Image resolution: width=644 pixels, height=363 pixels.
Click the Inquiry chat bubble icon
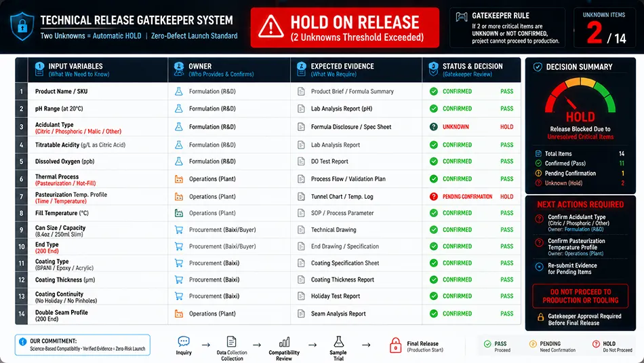(x=184, y=341)
